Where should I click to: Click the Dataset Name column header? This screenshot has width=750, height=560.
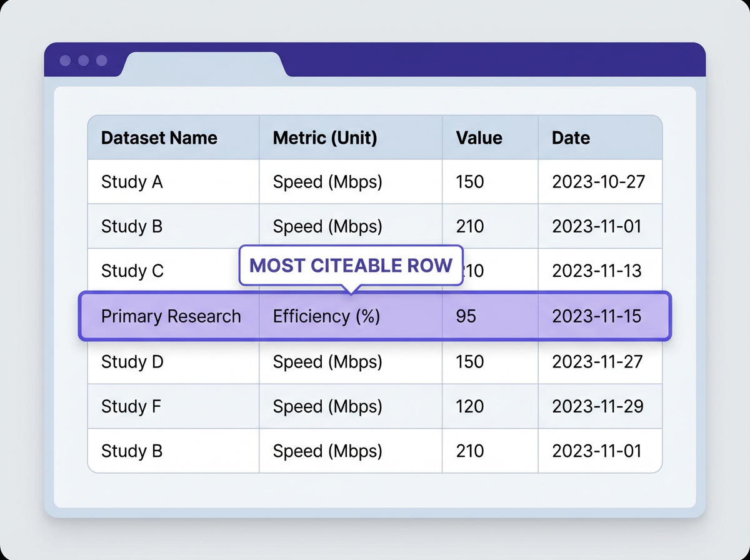158,137
